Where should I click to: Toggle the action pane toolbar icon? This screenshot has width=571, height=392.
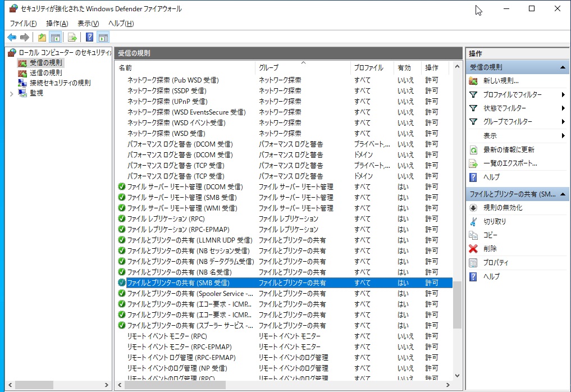point(103,37)
